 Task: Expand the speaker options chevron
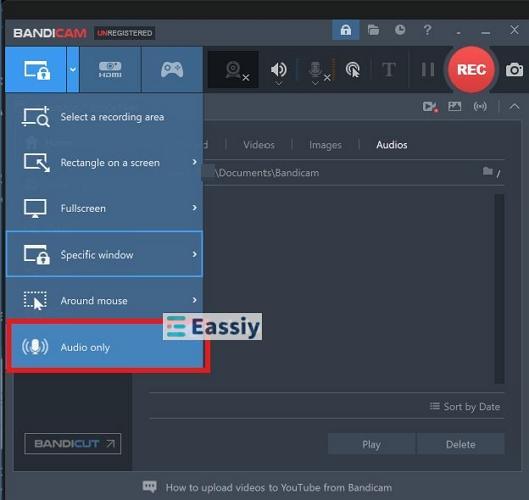click(279, 83)
